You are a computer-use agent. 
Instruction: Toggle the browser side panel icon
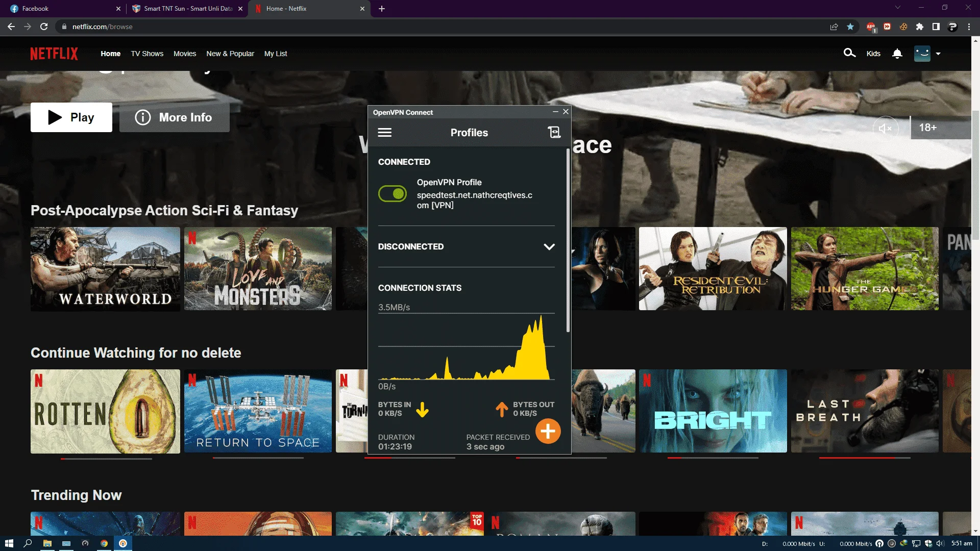(936, 27)
